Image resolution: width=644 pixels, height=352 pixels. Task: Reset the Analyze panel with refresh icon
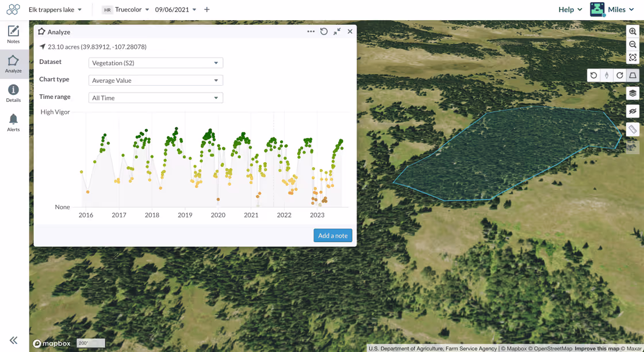tap(324, 32)
